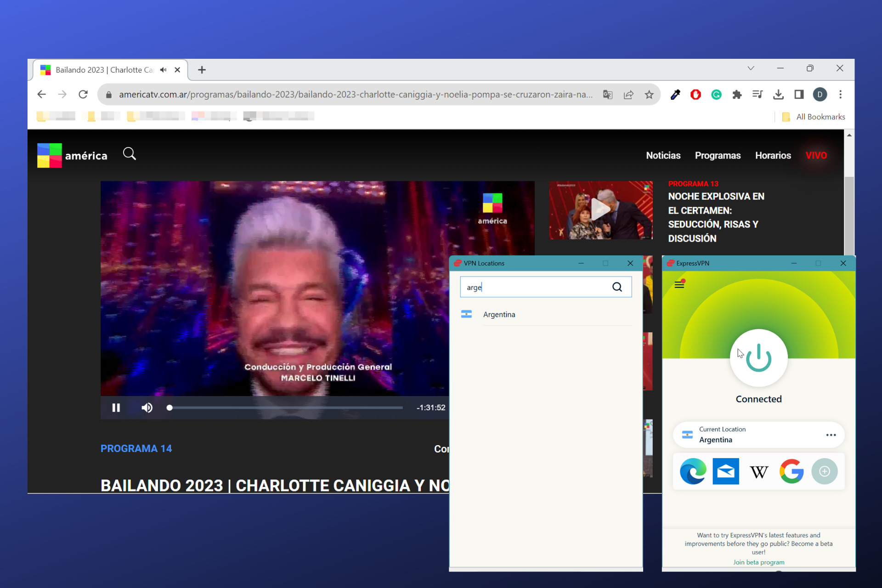Play the Programa 13 thumbnail video
Viewport: 882px width, 588px height.
click(600, 210)
